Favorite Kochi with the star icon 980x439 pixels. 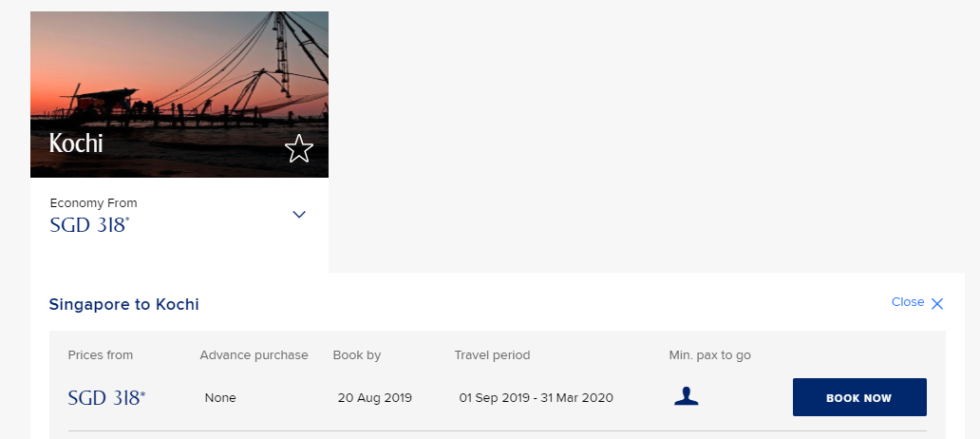click(299, 148)
